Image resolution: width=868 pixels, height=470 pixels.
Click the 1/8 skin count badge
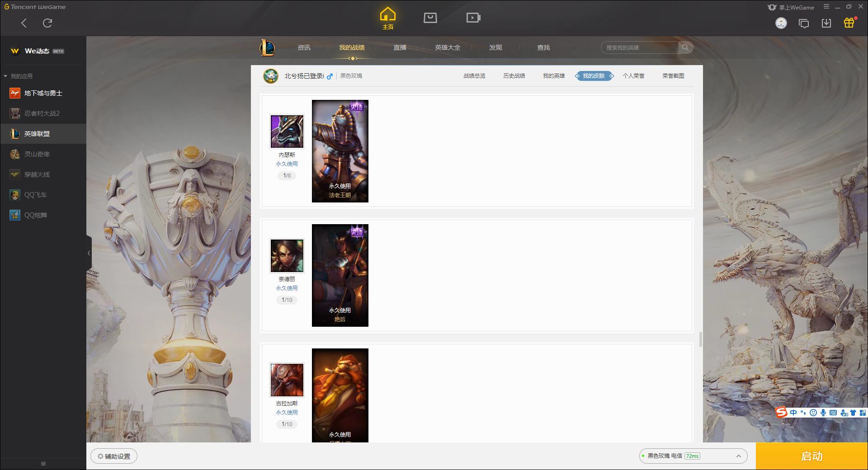[287, 175]
